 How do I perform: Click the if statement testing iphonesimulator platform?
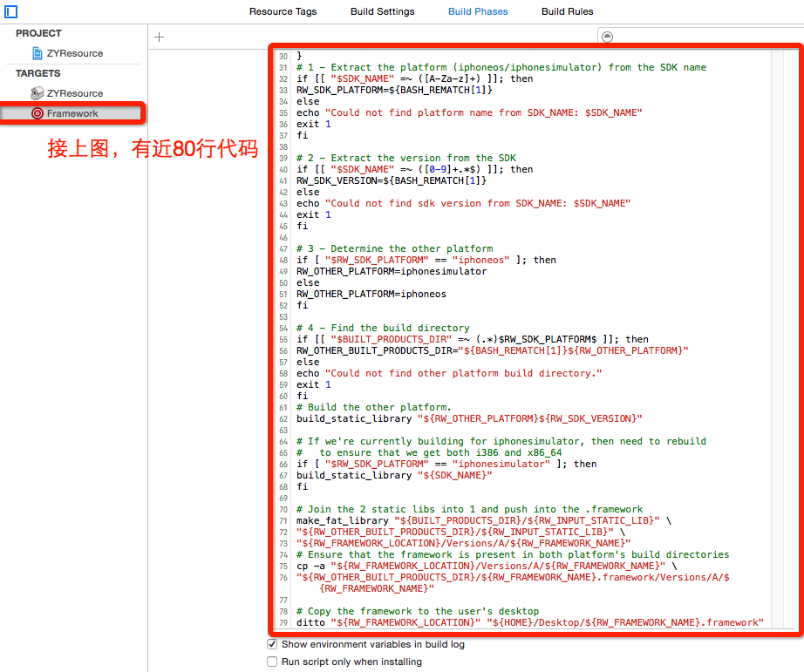coord(446,464)
